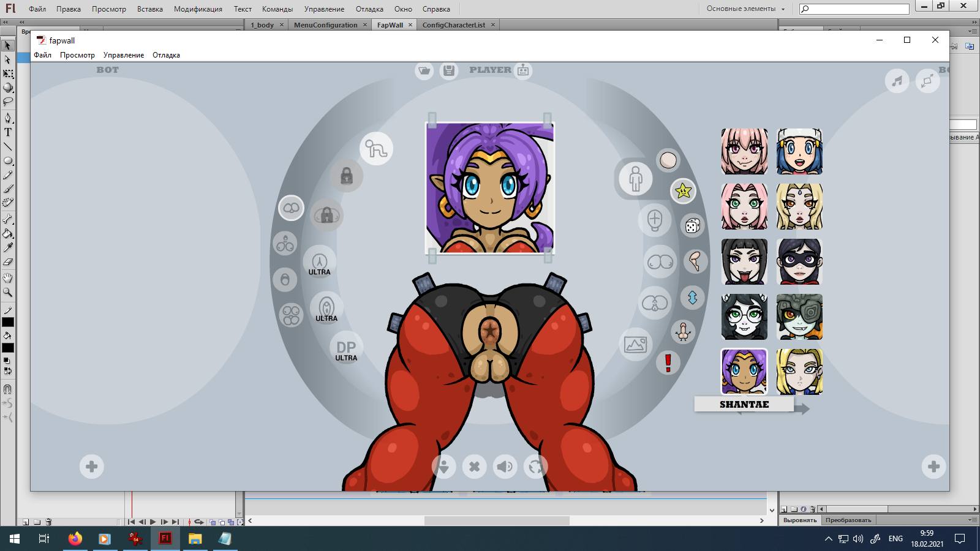Go to the first frame
980x551 pixels.
[x=131, y=522]
